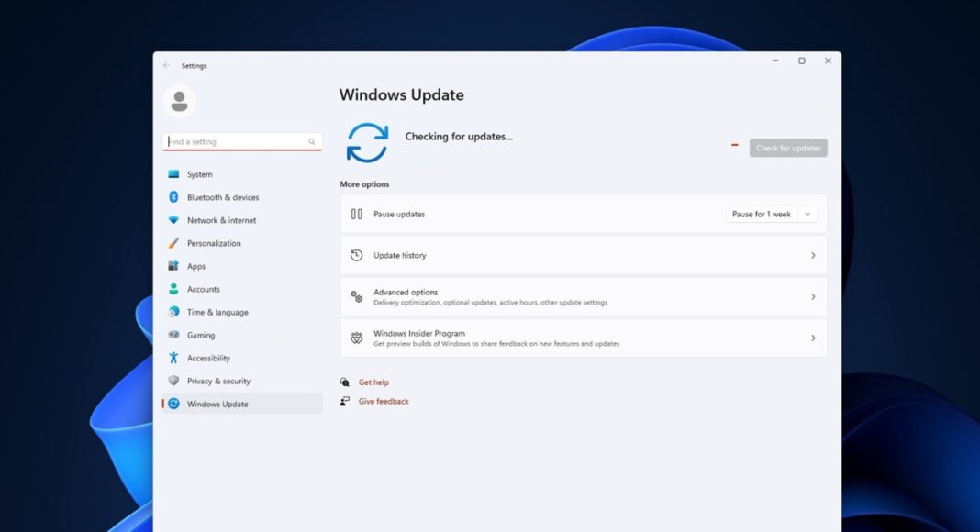
Task: Open Advanced options via its chevron
Action: click(813, 296)
